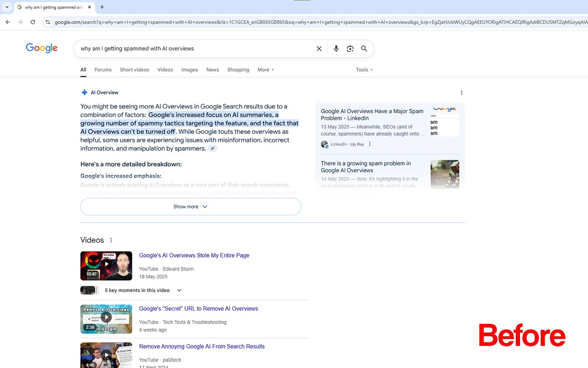Go to Google home via logo
The height and width of the screenshot is (368, 588).
point(42,48)
